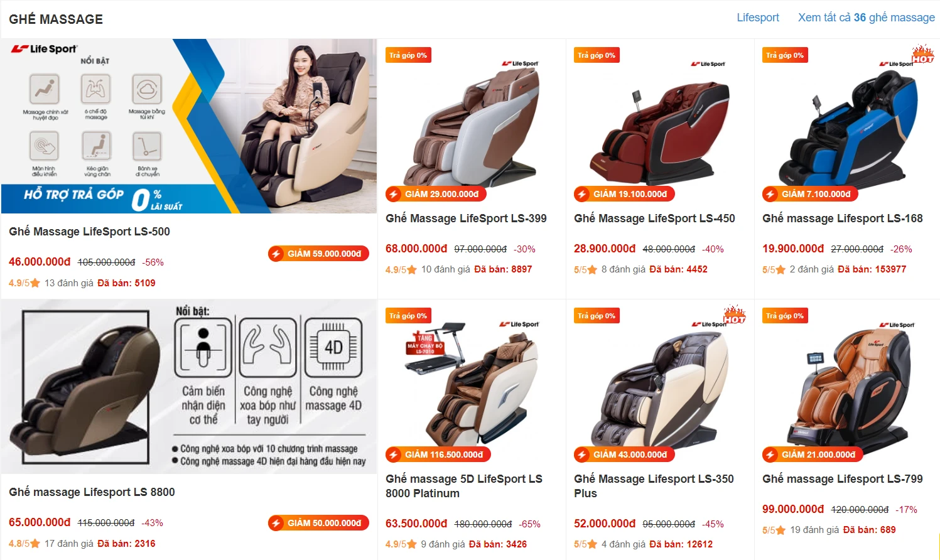Click the lightning icon beside GIẢM 59.000.000đ
940x560 pixels.
pyautogui.click(x=276, y=254)
